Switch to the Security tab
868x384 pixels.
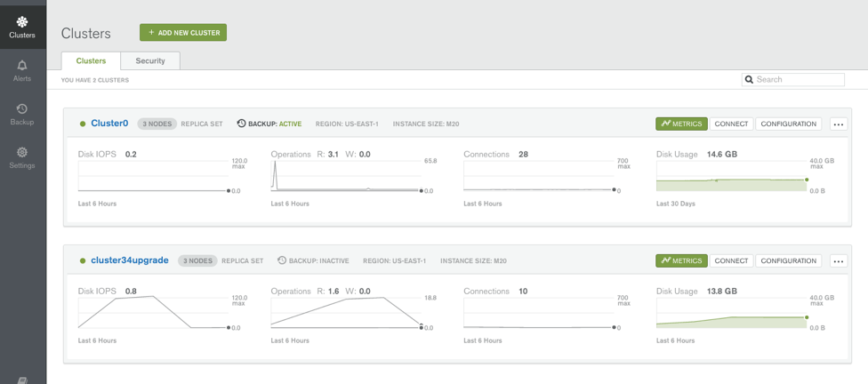[150, 60]
